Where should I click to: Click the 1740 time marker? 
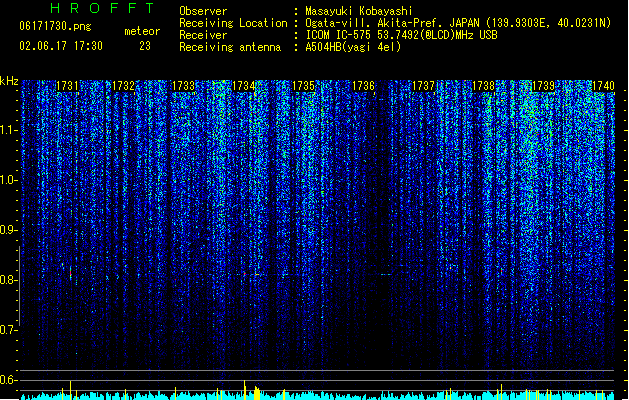coord(603,86)
